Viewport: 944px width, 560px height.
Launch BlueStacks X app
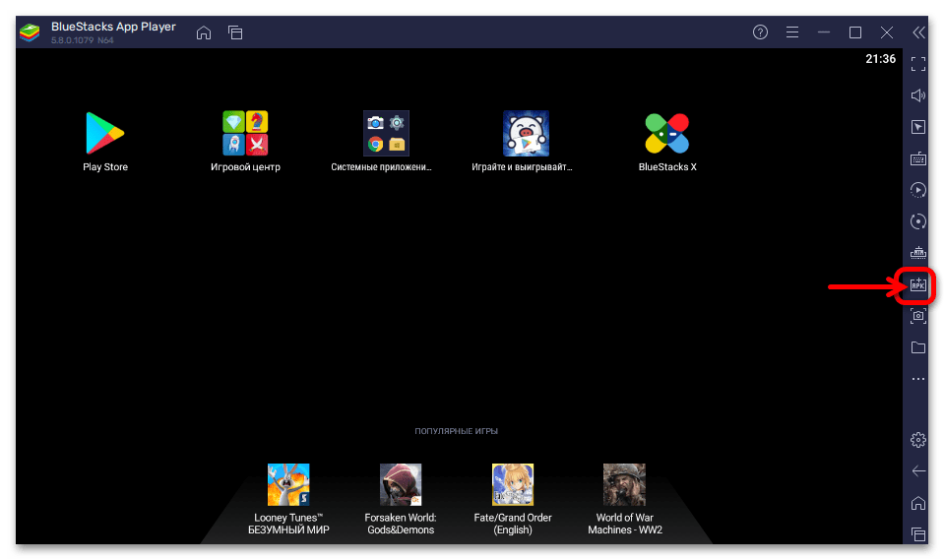[x=667, y=133]
